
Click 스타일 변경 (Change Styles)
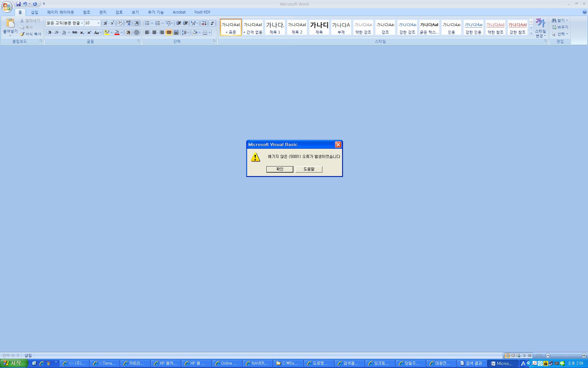point(541,28)
